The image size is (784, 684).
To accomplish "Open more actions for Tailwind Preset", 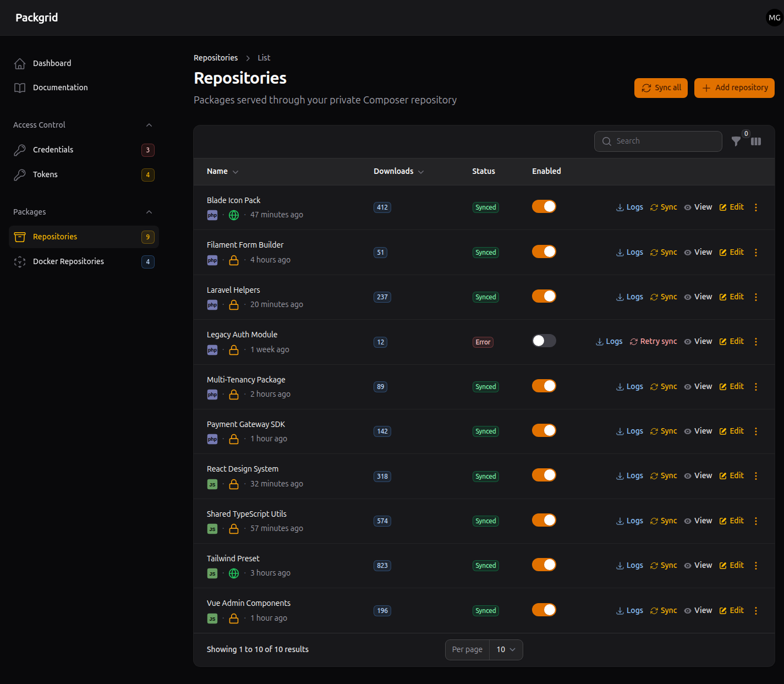I will click(756, 566).
